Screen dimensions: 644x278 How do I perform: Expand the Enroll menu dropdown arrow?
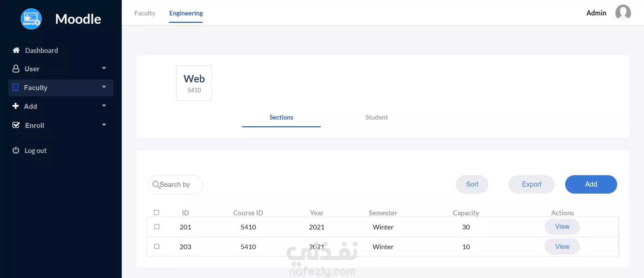(x=104, y=125)
